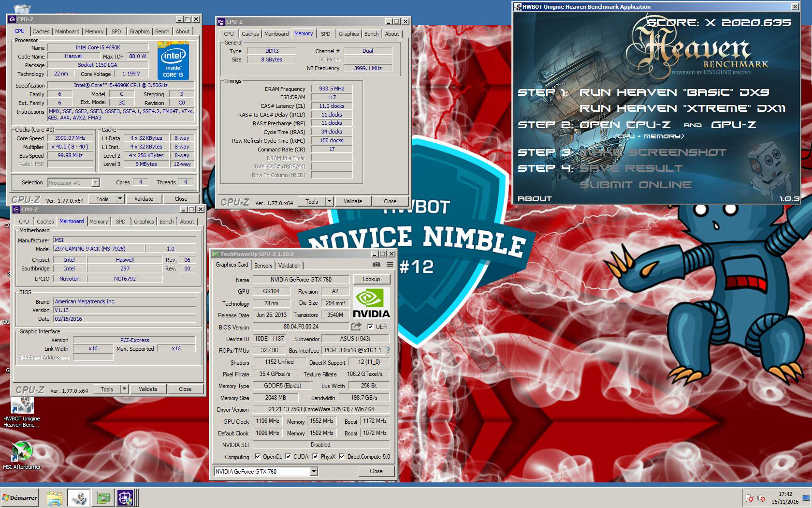
Task: Switch to the Validation tab in GPU-Z
Action: [x=290, y=266]
